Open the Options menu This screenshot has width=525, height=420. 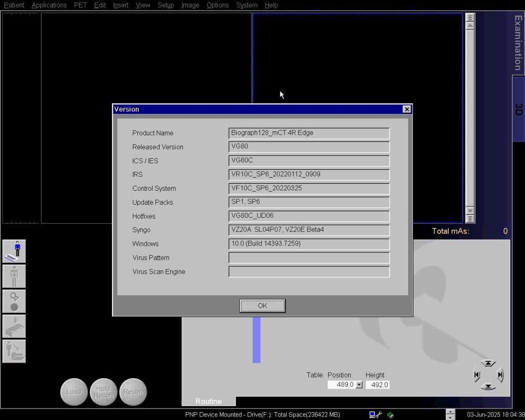click(x=217, y=5)
